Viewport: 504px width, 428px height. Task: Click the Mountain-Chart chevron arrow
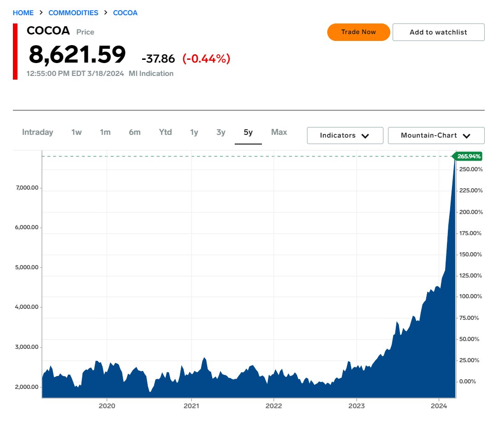467,136
